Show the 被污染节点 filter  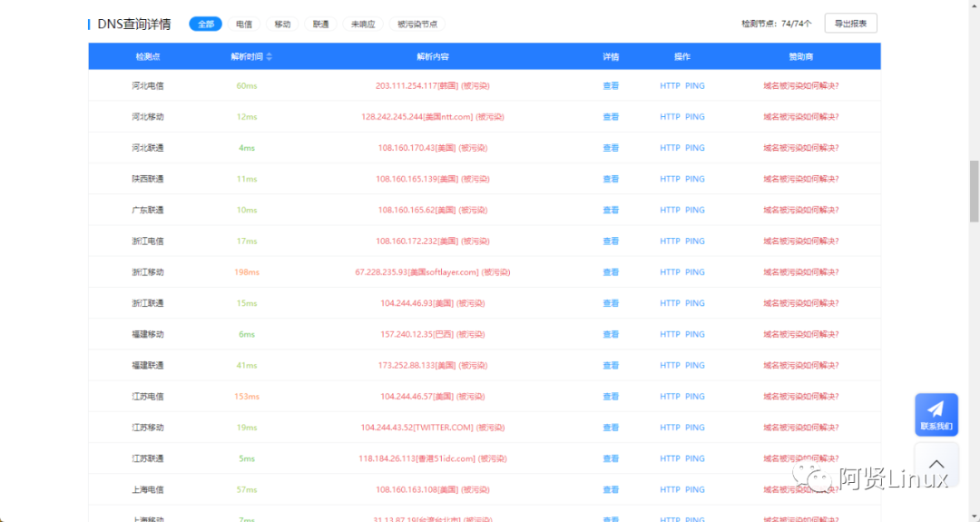pyautogui.click(x=417, y=24)
